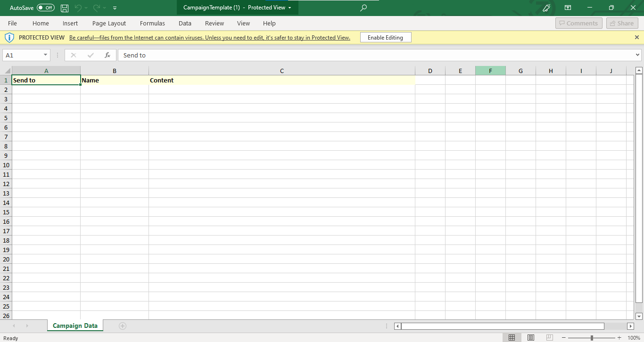Screen dimensions: 644x342
Task: Select the Content header cell C1
Action: click(281, 80)
